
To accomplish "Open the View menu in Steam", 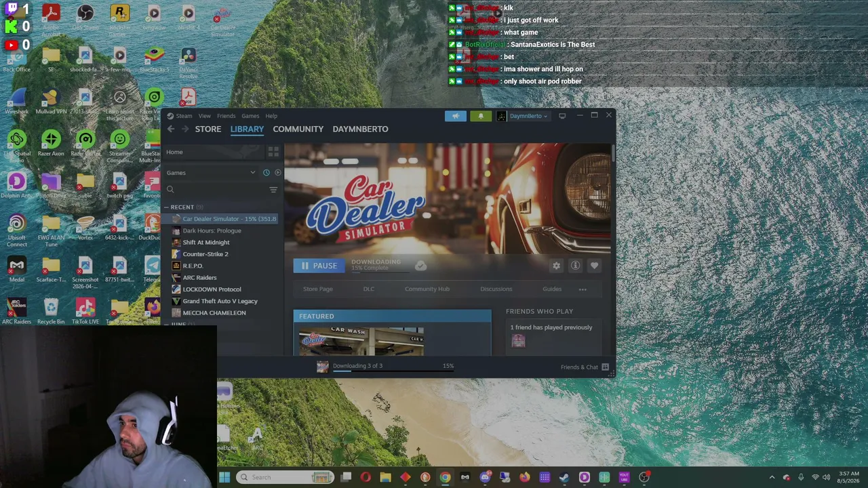I will click(204, 116).
